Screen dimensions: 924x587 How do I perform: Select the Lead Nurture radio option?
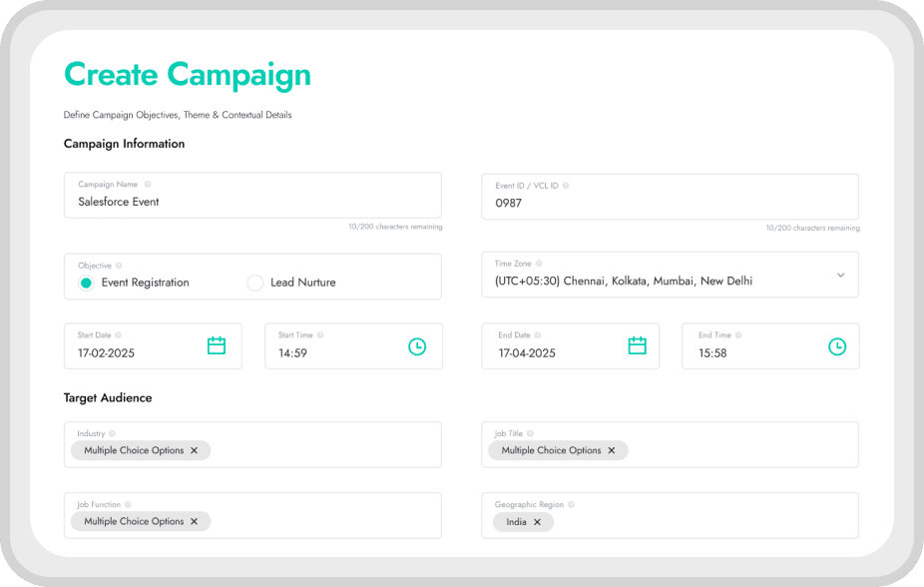coord(254,283)
